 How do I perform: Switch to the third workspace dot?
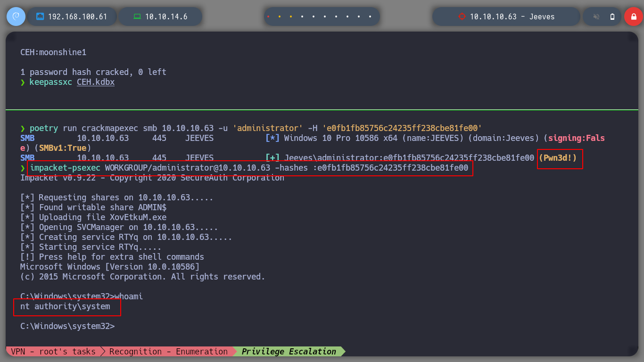291,16
